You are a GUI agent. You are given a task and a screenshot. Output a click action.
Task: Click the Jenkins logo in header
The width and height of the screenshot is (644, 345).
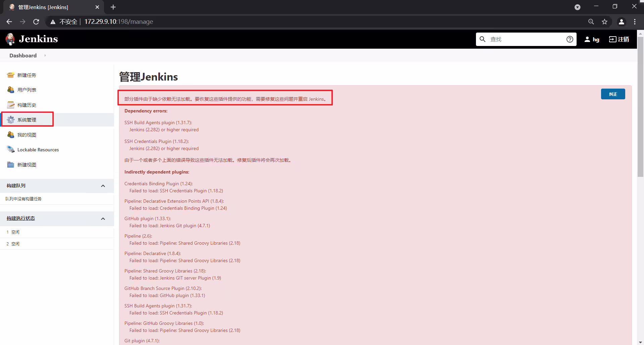32,39
